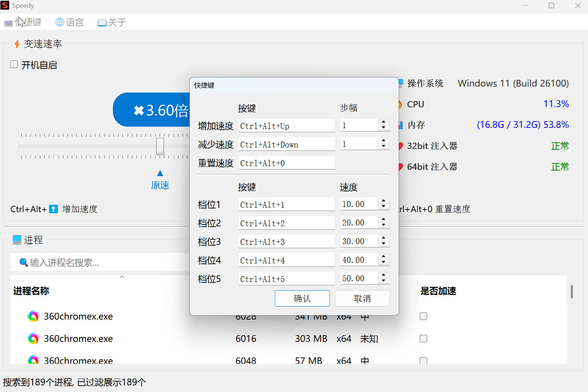Click the speed slider handle
The width and height of the screenshot is (588, 392).
tap(160, 146)
